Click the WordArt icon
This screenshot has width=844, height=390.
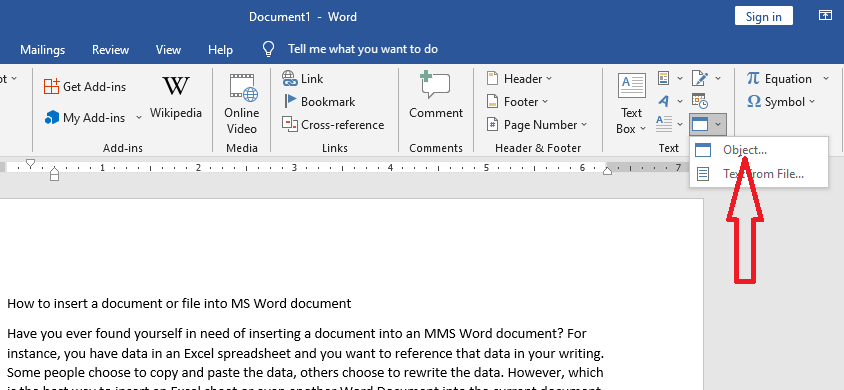(x=664, y=101)
